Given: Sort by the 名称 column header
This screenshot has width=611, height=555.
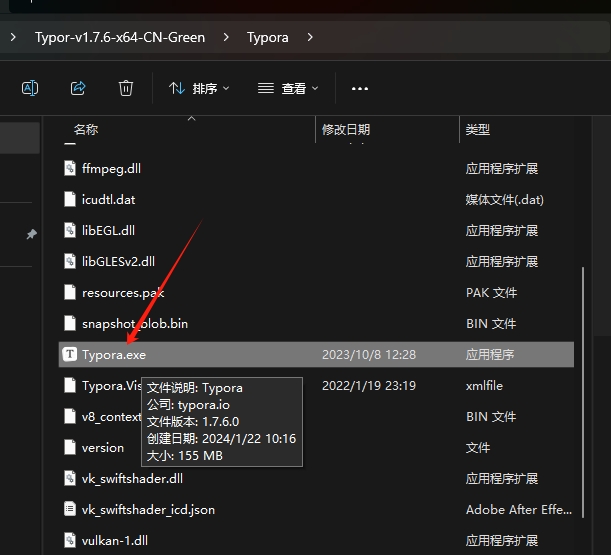Looking at the screenshot, I should click(x=86, y=129).
